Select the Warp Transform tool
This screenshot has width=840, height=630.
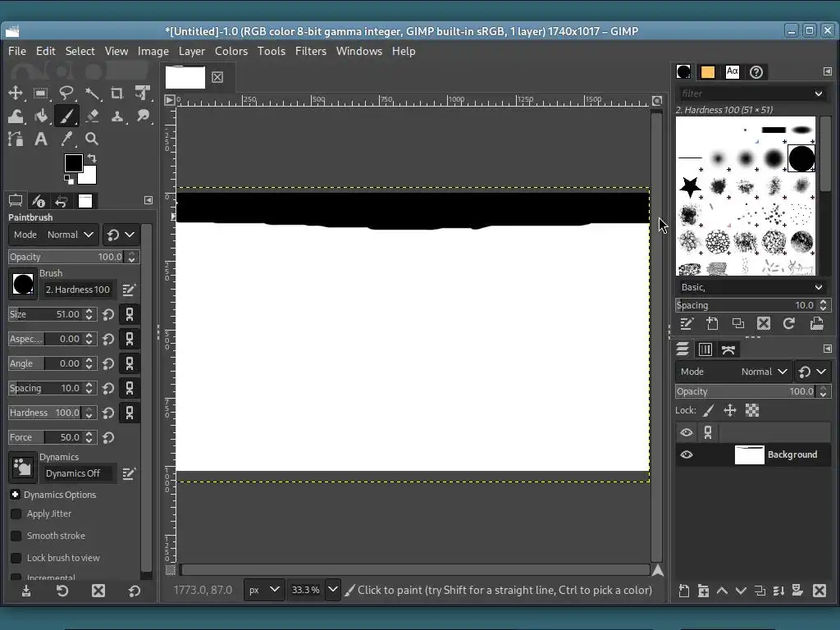[x=16, y=116]
